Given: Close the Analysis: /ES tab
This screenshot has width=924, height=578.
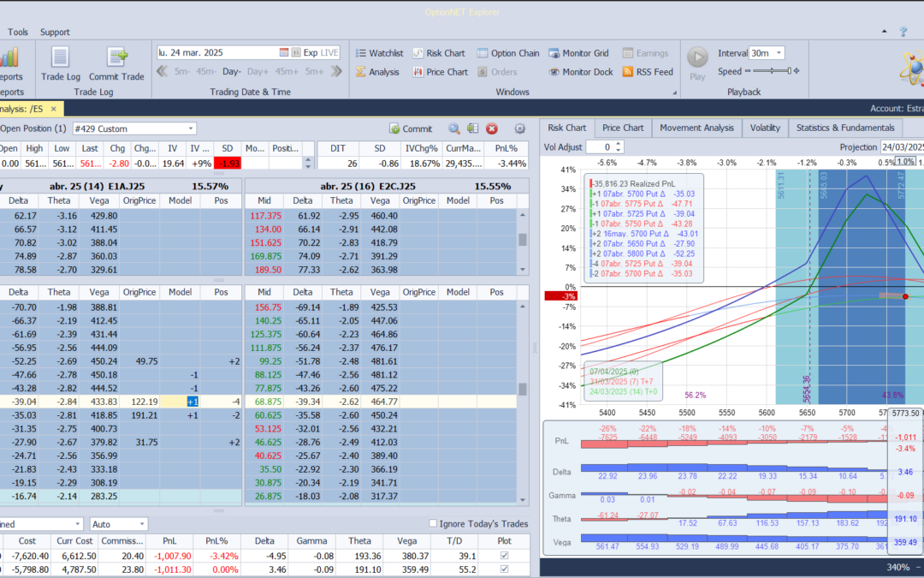Looking at the screenshot, I should [53, 109].
